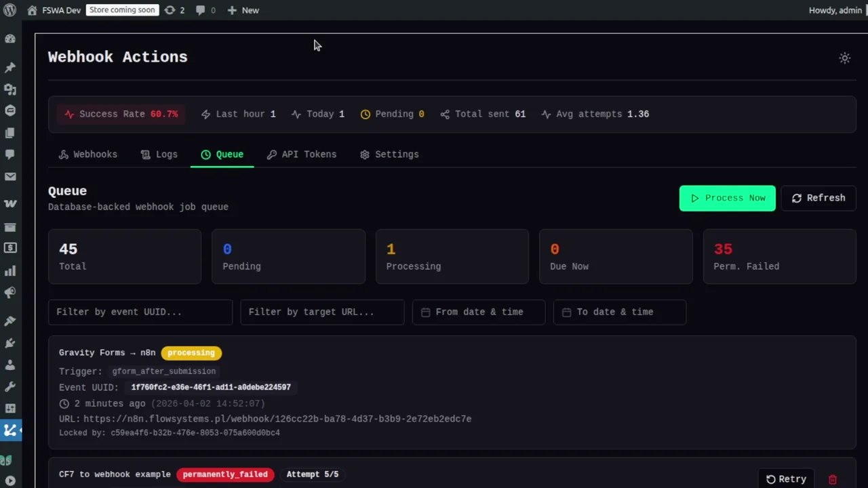Image resolution: width=868 pixels, height=488 pixels.
Task: Select the Queue tab
Action: pyautogui.click(x=222, y=155)
